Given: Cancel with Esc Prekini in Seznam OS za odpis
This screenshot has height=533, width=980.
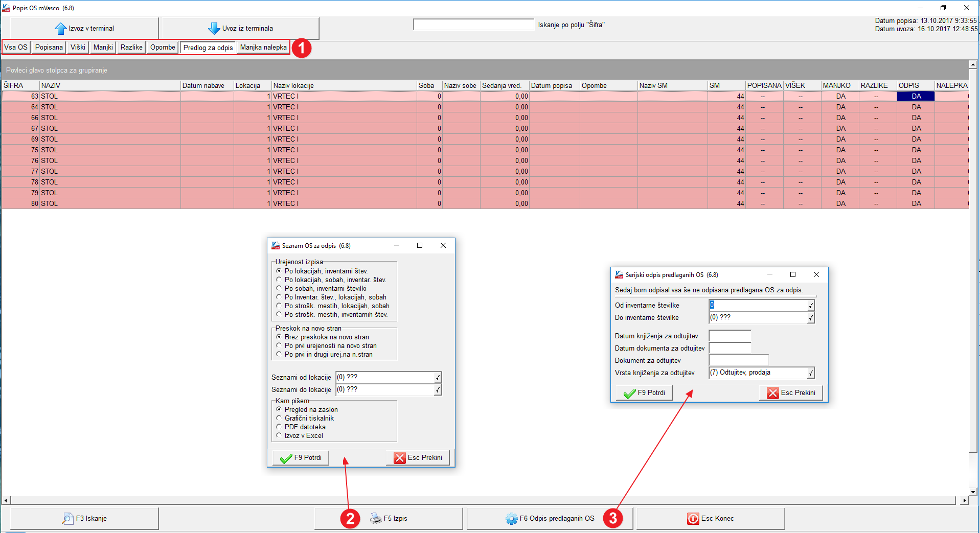Looking at the screenshot, I should click(x=418, y=458).
